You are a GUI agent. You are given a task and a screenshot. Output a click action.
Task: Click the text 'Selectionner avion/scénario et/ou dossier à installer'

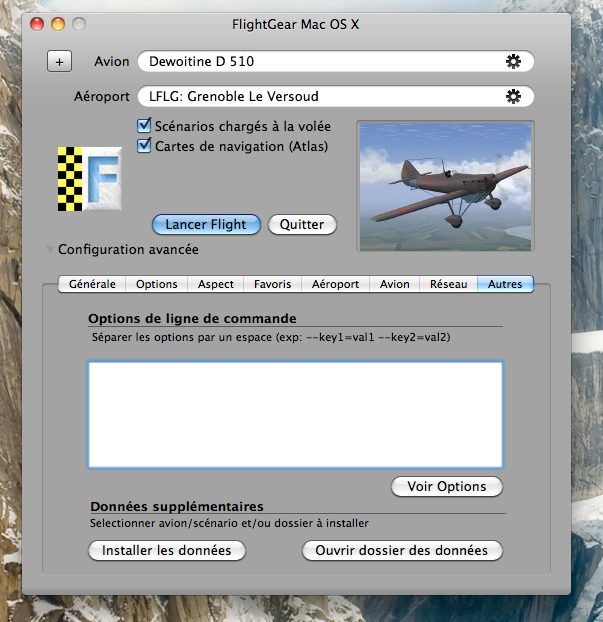[229, 523]
